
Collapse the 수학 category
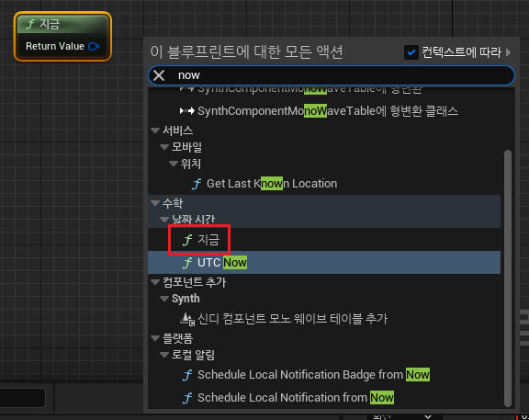155,203
